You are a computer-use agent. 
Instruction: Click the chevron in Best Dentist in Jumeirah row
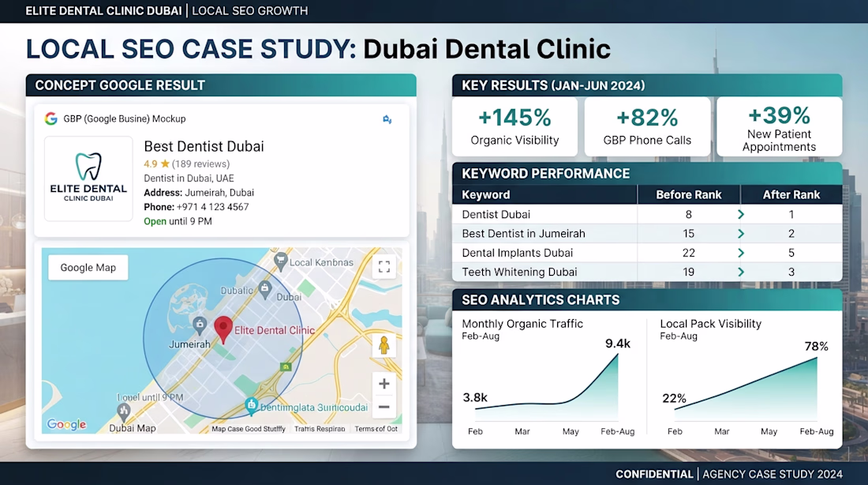(741, 234)
